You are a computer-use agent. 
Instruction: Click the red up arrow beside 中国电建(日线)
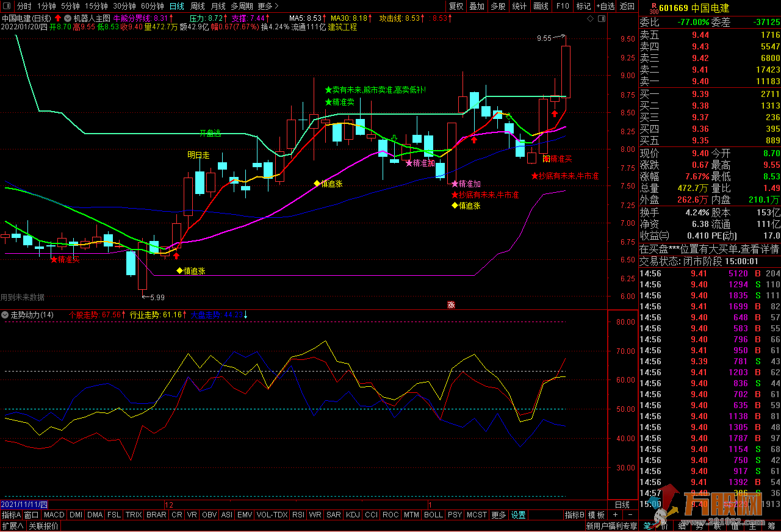coord(58,18)
